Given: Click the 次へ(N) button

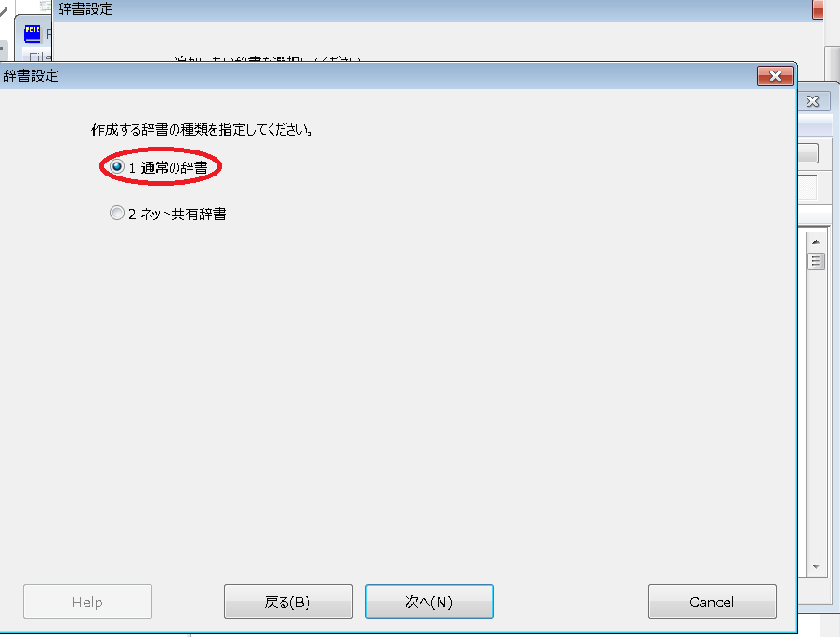Looking at the screenshot, I should pos(429,602).
